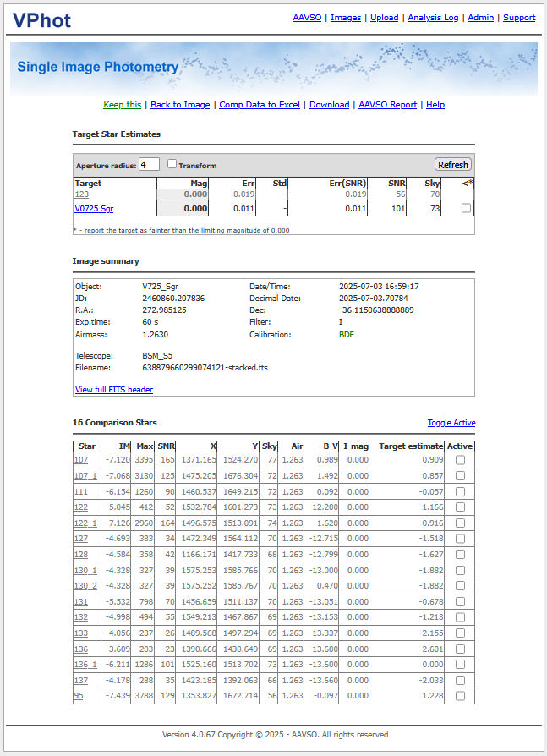The height and width of the screenshot is (756, 547).
Task: Open comparison star 130_2 link
Action: pos(85,586)
